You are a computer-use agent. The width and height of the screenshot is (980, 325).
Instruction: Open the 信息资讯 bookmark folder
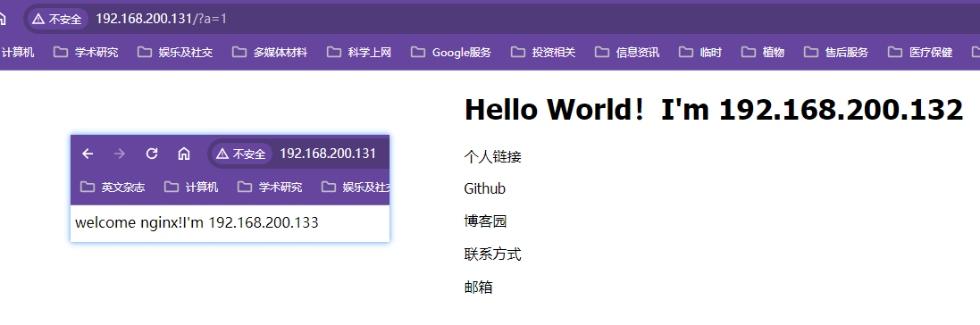(x=626, y=53)
